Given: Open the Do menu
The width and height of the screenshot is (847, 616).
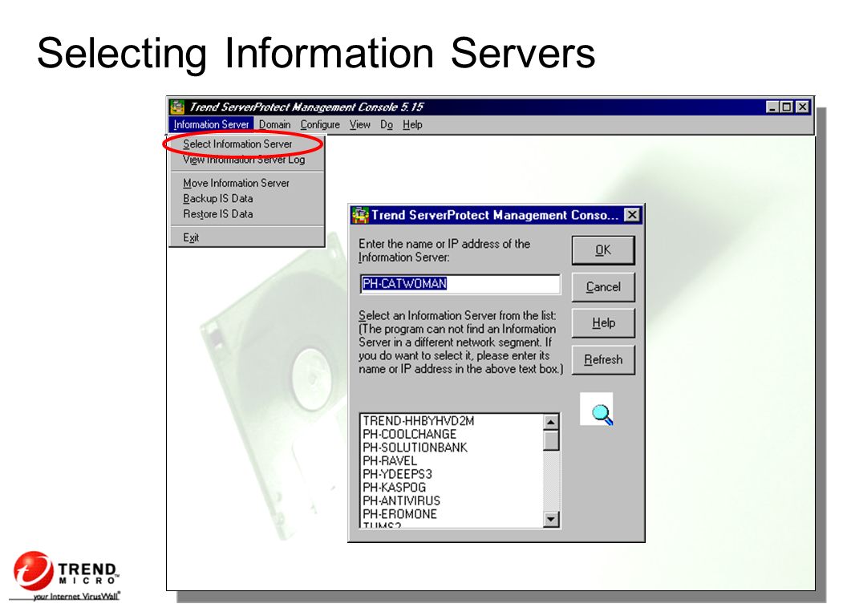Looking at the screenshot, I should 387,124.
